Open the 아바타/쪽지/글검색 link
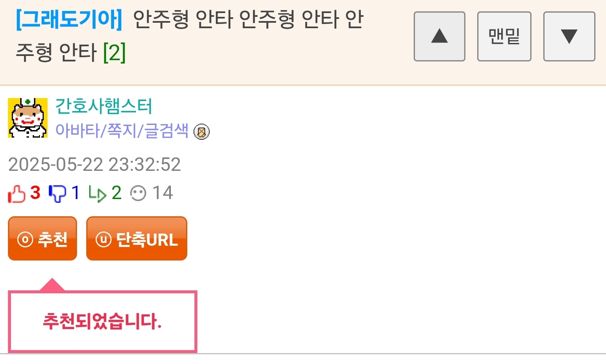The height and width of the screenshot is (364, 606). (x=122, y=131)
